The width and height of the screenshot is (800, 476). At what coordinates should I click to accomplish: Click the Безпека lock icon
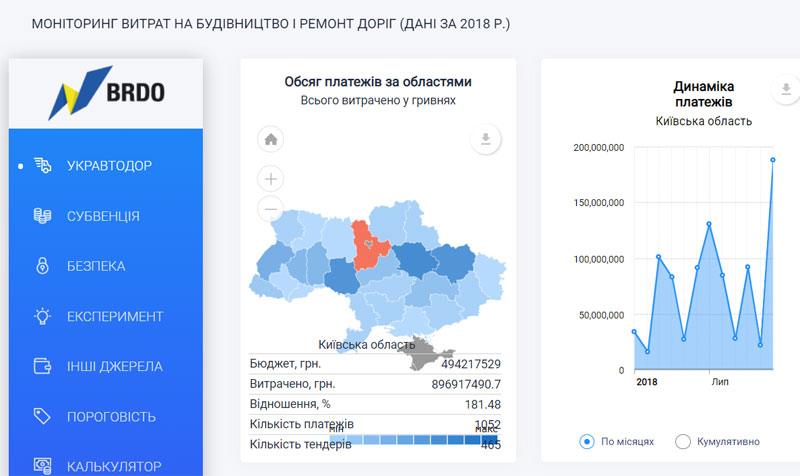click(x=42, y=266)
